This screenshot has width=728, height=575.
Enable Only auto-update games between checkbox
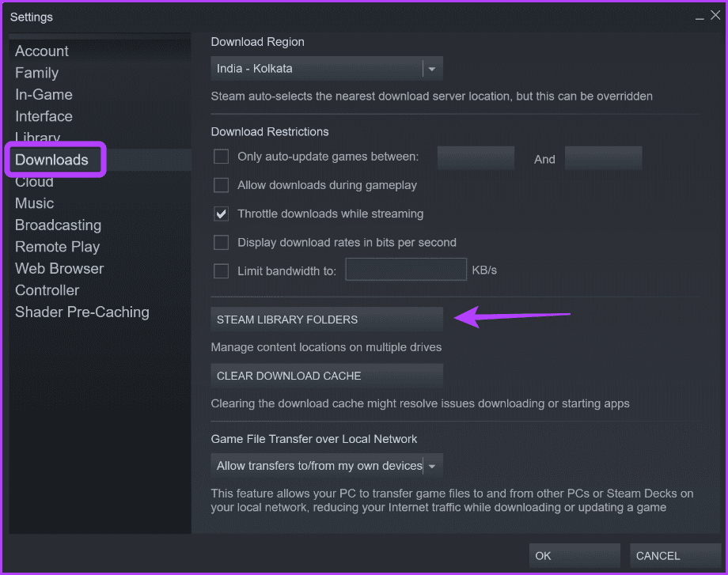[221, 157]
